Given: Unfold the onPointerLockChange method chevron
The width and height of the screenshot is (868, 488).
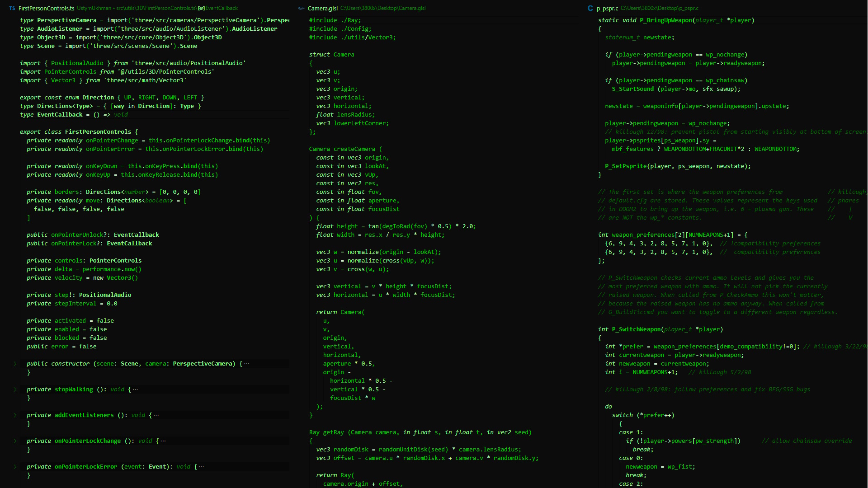Looking at the screenshot, I should (x=15, y=441).
